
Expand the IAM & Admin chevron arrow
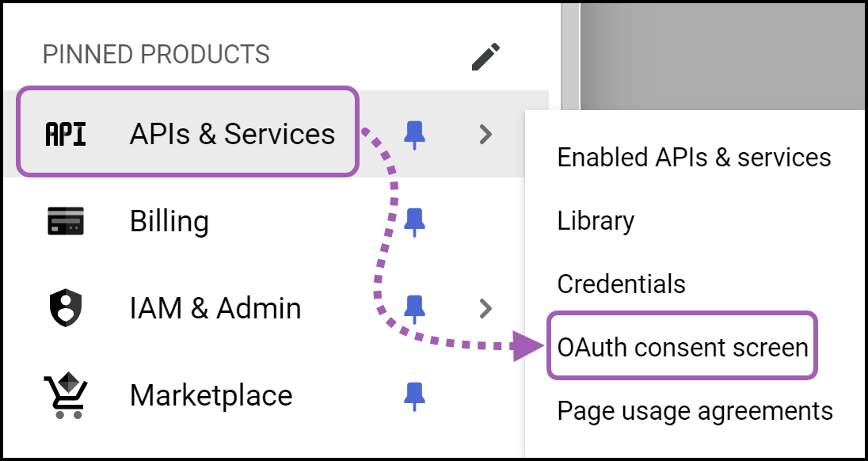486,308
